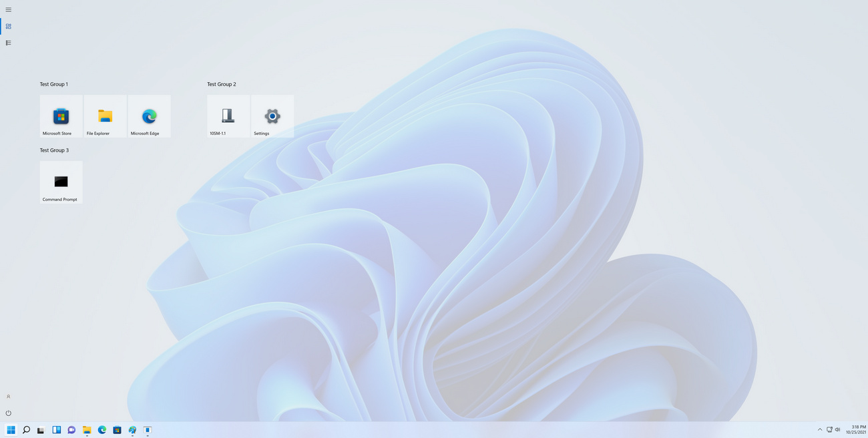Viewport: 868px width, 438px height.
Task: Open the calendar from the taskbar clock
Action: (x=856, y=429)
